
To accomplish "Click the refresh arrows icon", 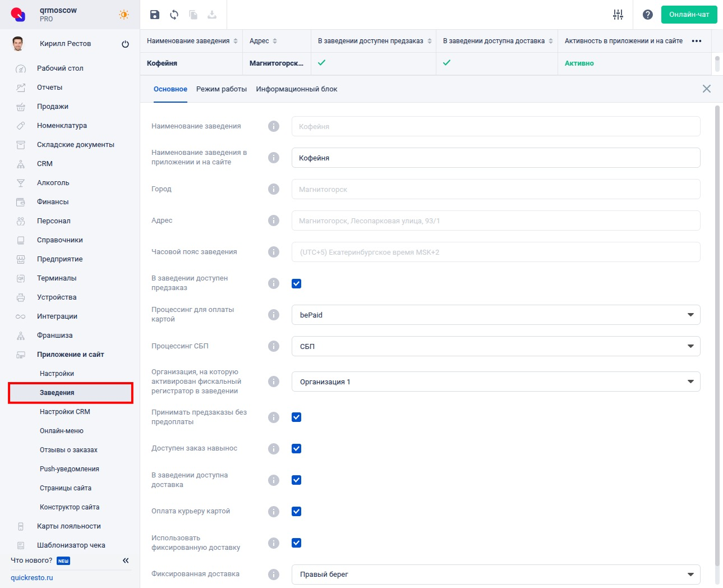I will coord(174,15).
